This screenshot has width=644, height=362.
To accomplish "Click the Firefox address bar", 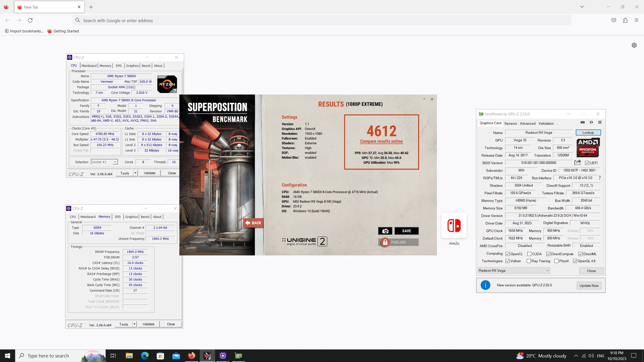I will (322, 20).
